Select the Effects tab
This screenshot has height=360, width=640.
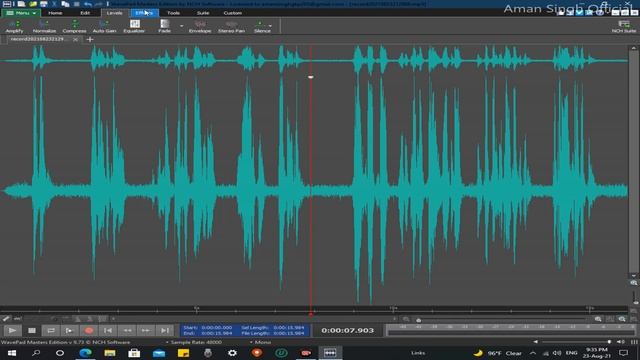click(x=144, y=13)
